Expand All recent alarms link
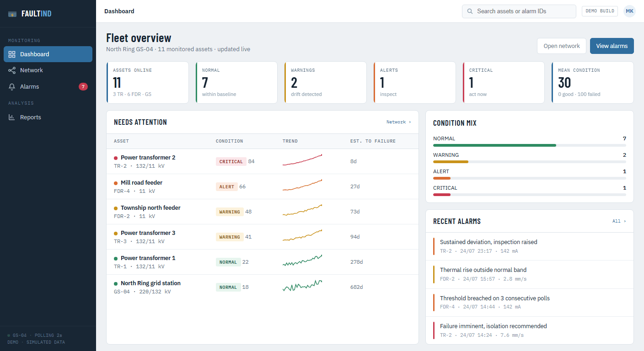644x351 pixels. coord(619,221)
